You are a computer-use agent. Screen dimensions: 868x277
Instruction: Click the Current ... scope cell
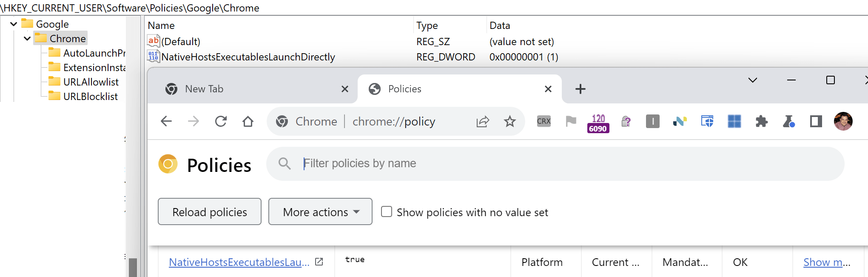pyautogui.click(x=615, y=262)
